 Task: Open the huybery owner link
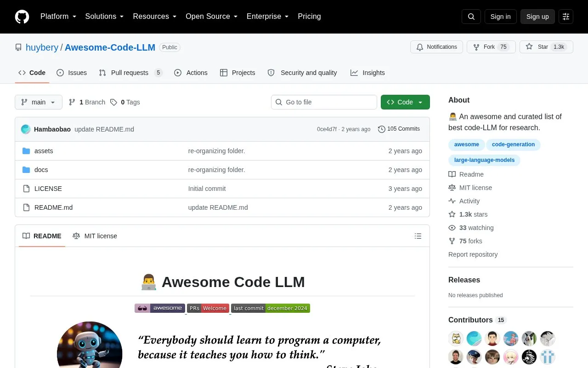point(42,47)
